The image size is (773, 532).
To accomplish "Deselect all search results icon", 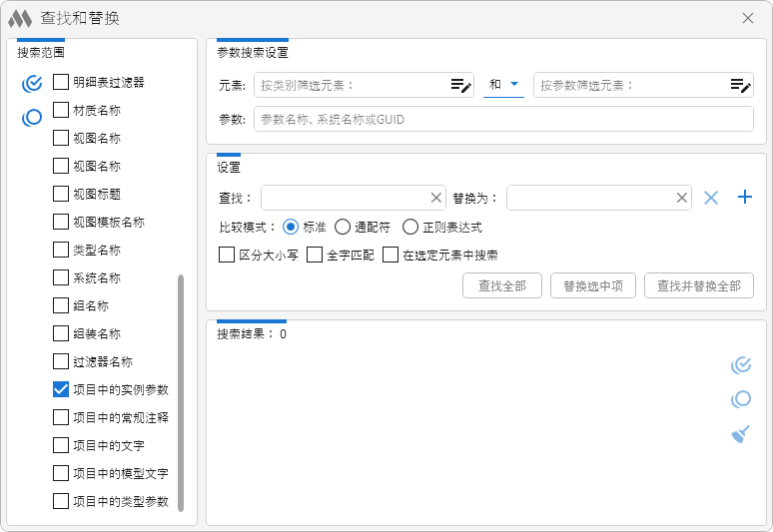I will pos(740,400).
